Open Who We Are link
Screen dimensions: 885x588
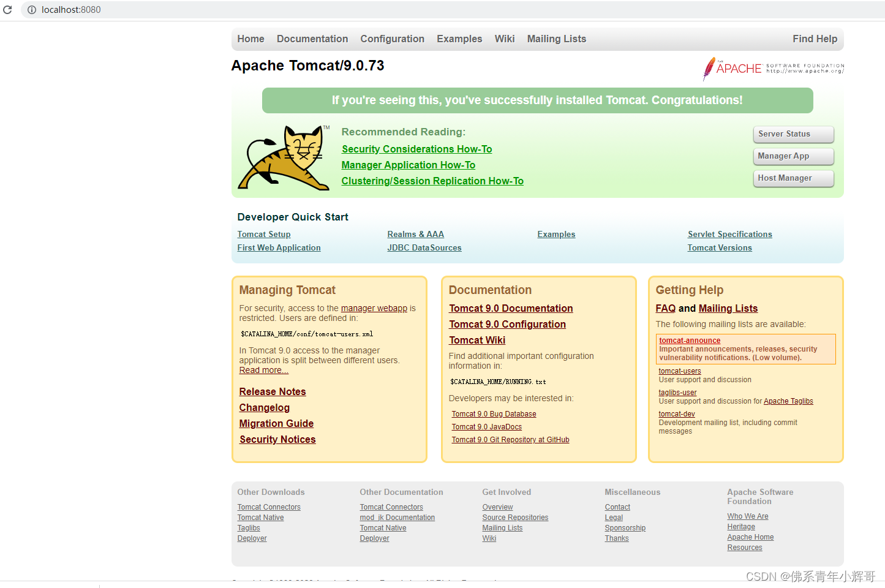[748, 516]
